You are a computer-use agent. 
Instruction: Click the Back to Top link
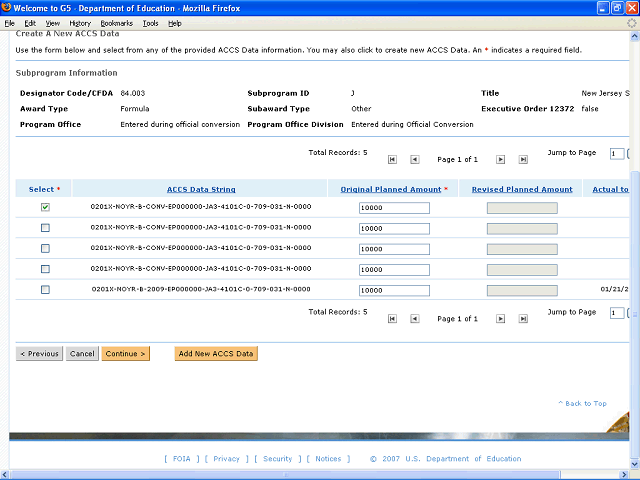(582, 404)
